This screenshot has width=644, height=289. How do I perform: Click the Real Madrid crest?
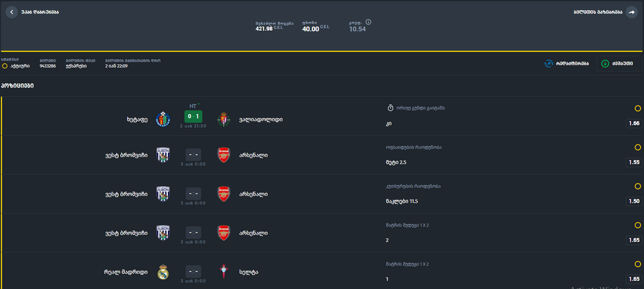coord(163,272)
